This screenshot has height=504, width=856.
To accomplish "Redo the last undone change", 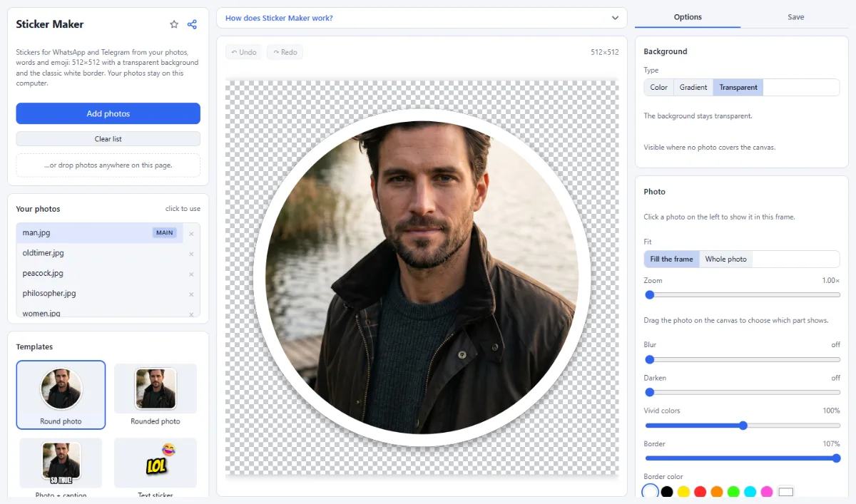I will click(x=285, y=52).
